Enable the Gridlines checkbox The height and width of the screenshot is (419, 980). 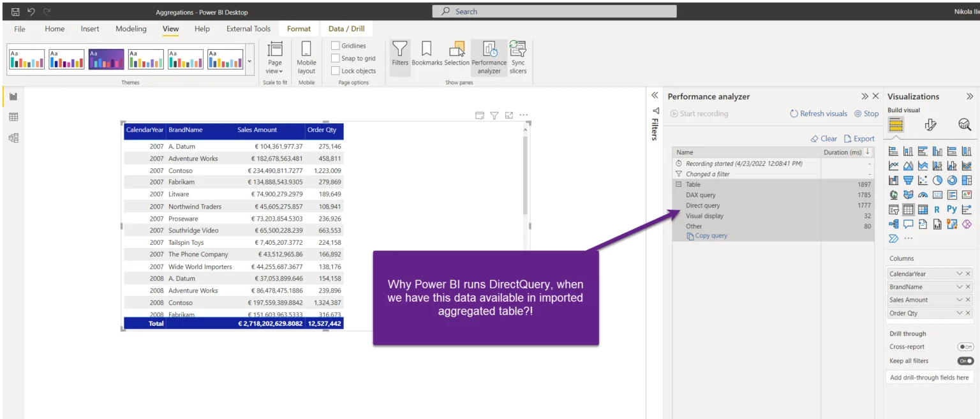coord(336,46)
